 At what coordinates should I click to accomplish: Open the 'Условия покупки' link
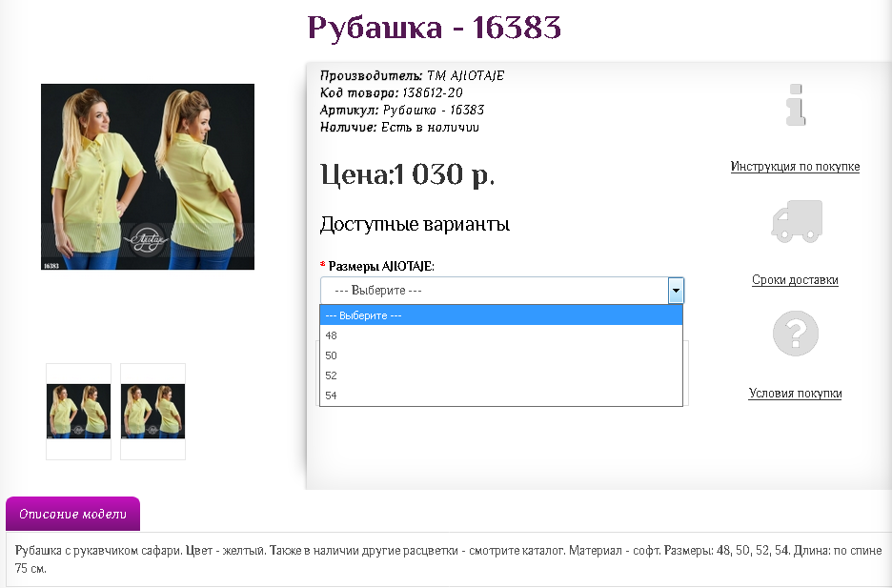(795, 393)
